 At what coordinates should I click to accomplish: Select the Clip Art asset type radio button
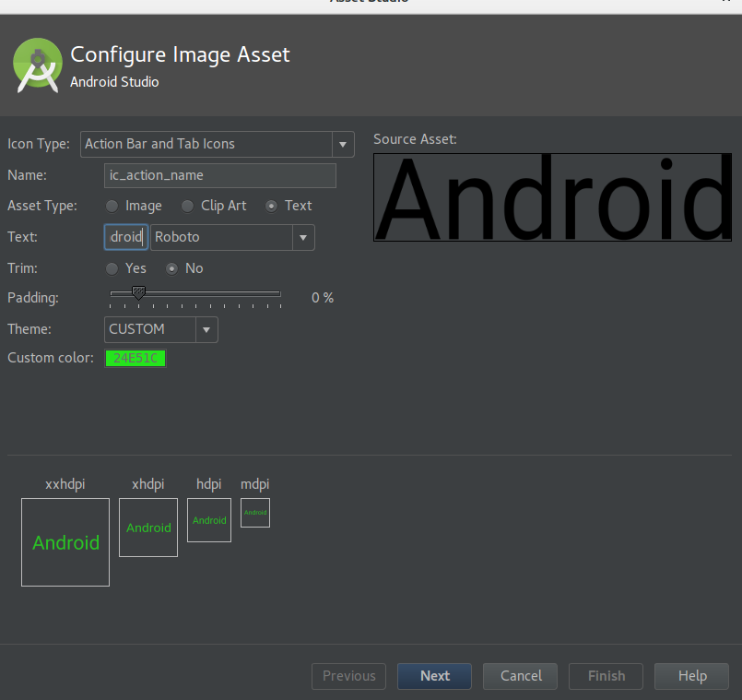187,206
